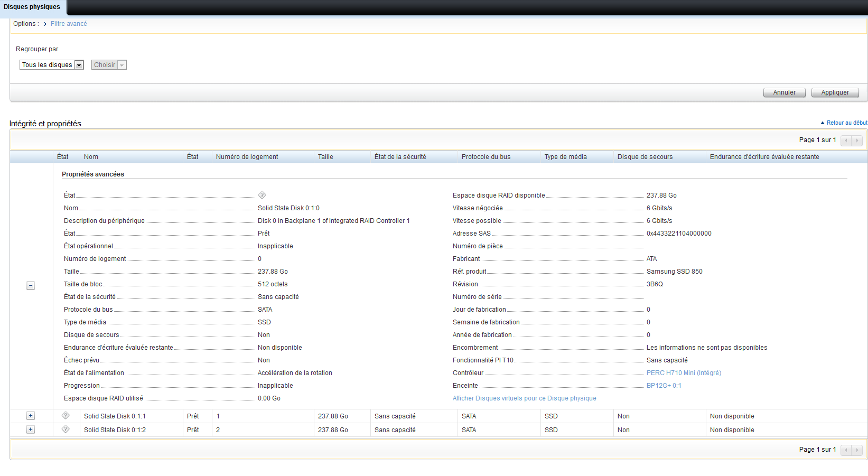Collapse the Solid State Disk 0:1:0 details

tap(31, 286)
